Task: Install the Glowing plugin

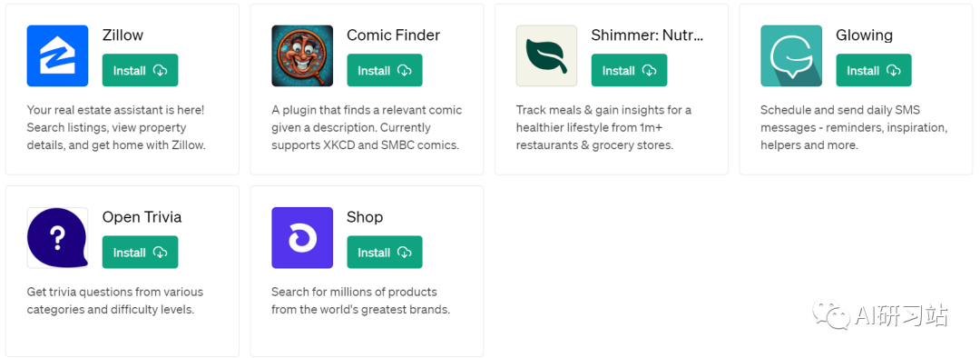Action: pyautogui.click(x=873, y=70)
